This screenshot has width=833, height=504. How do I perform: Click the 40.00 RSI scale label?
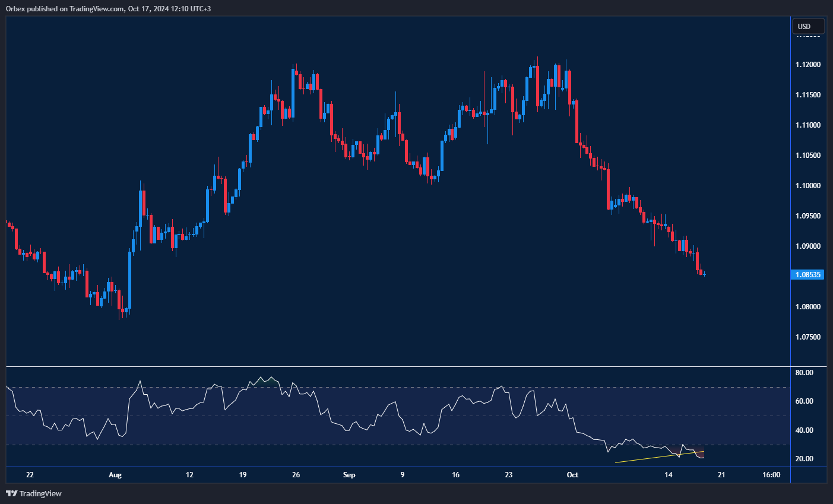pyautogui.click(x=805, y=430)
